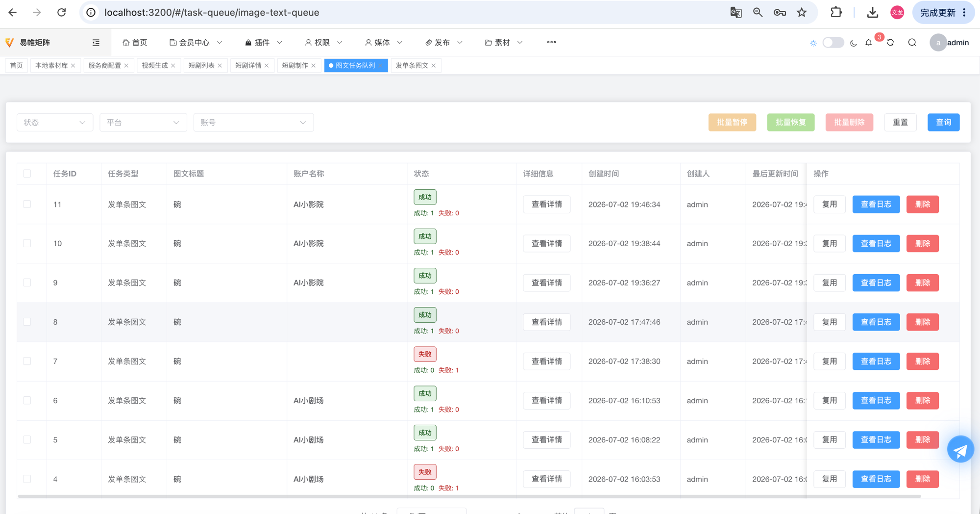Open browser downloads icon
Screen dimensions: 980x514
click(872, 12)
